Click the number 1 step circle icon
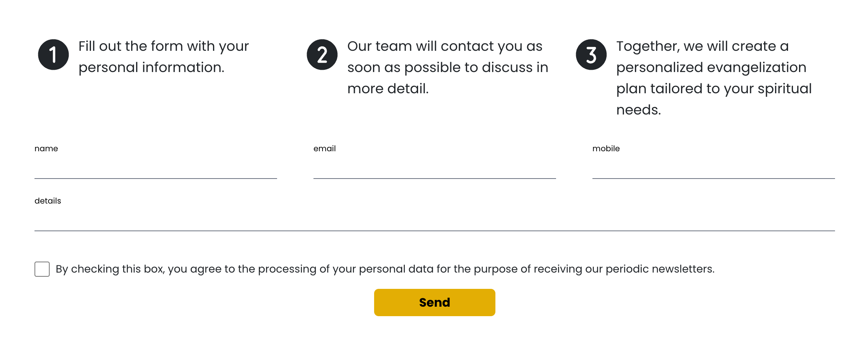The height and width of the screenshot is (348, 868). pyautogui.click(x=53, y=55)
